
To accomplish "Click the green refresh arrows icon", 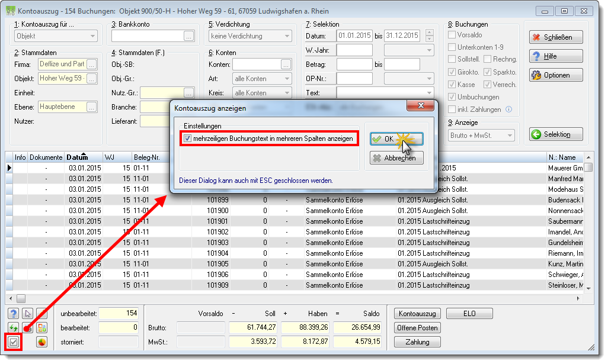I will click(14, 328).
